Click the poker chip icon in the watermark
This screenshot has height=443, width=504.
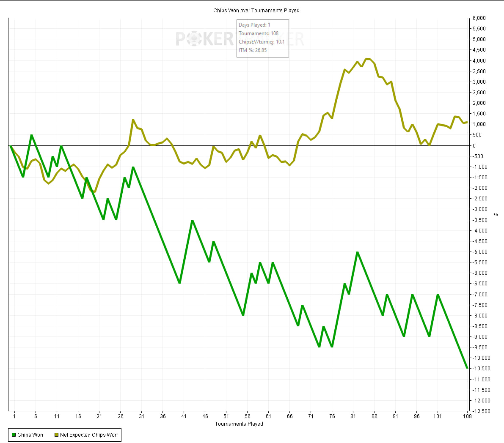194,39
